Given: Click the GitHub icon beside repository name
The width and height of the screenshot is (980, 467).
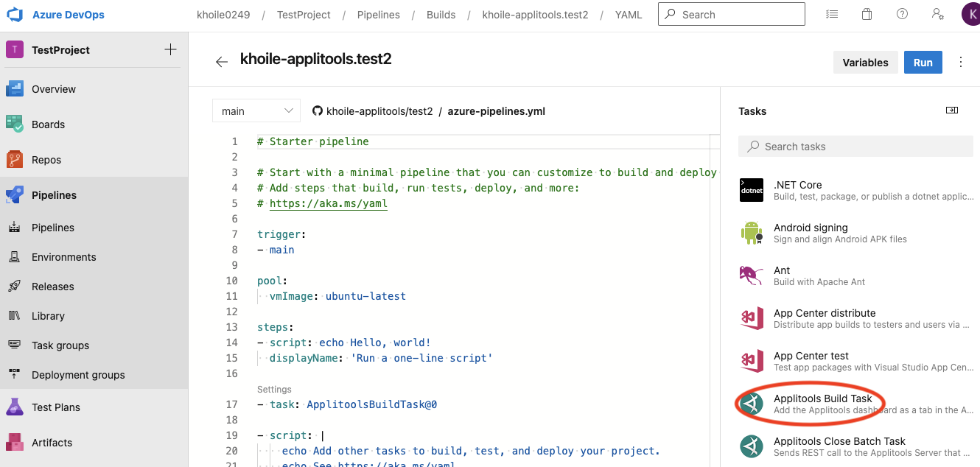Looking at the screenshot, I should pyautogui.click(x=318, y=111).
